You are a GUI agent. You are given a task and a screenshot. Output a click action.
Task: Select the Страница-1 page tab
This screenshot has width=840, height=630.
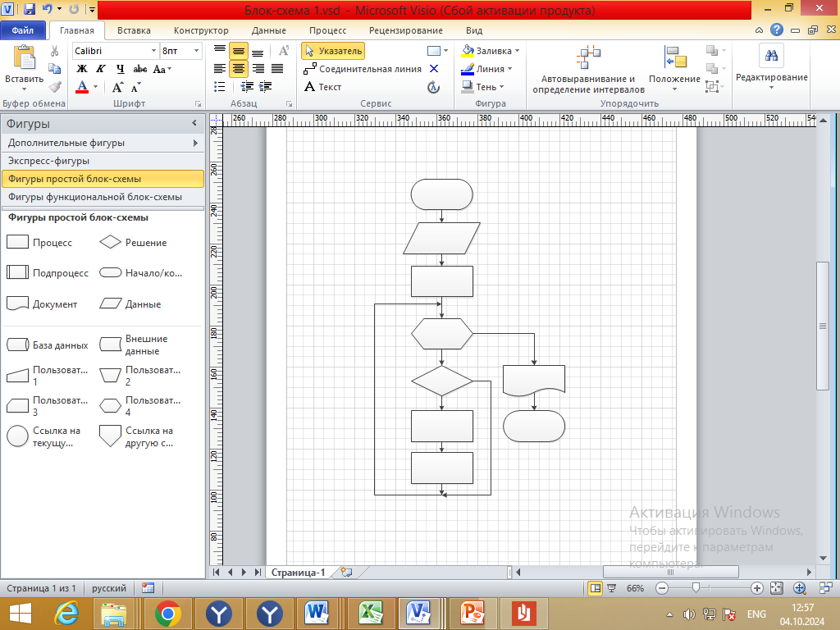tap(299, 573)
